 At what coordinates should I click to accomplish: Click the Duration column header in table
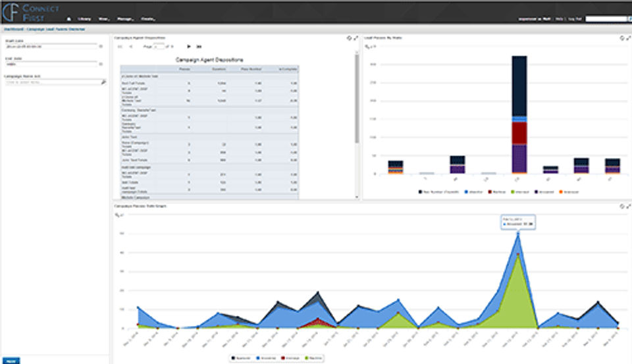(x=219, y=69)
